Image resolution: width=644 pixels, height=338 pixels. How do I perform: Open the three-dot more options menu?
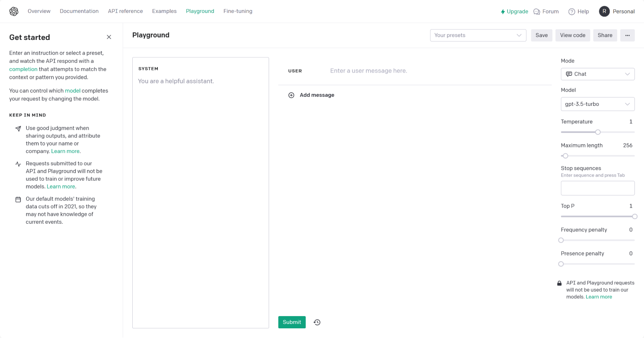click(627, 35)
